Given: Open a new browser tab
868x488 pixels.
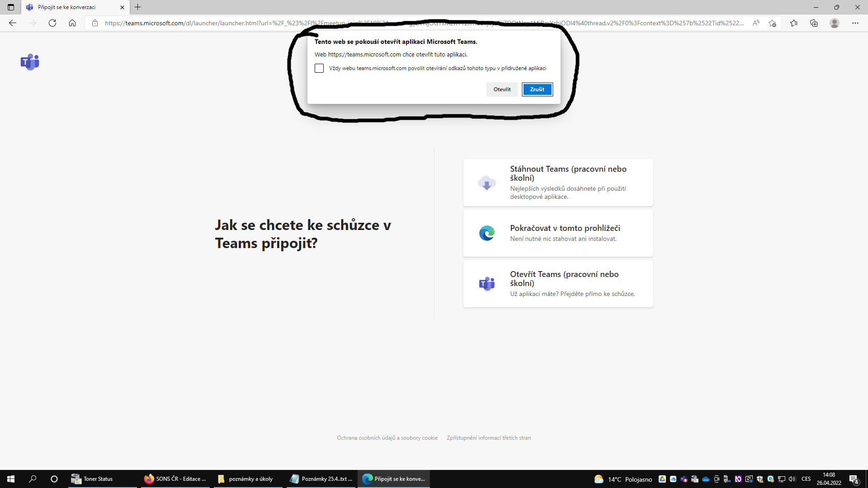Looking at the screenshot, I should click(x=138, y=7).
